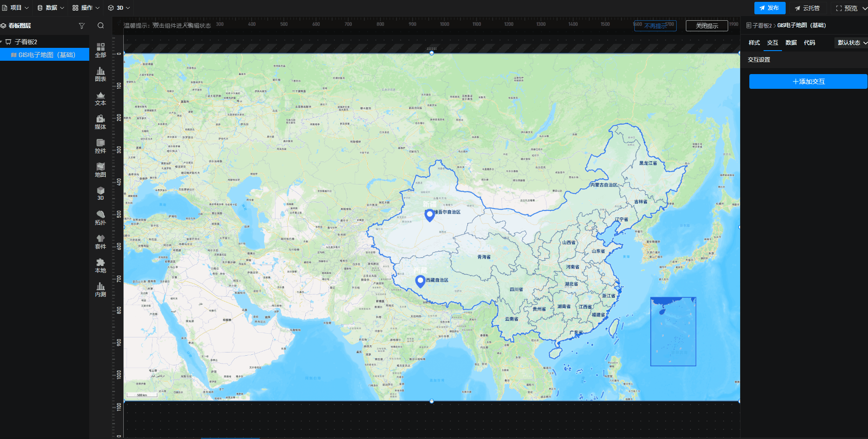868x439 pixels.
Task: Open the 拓扑 topology components icon
Action: click(x=100, y=218)
